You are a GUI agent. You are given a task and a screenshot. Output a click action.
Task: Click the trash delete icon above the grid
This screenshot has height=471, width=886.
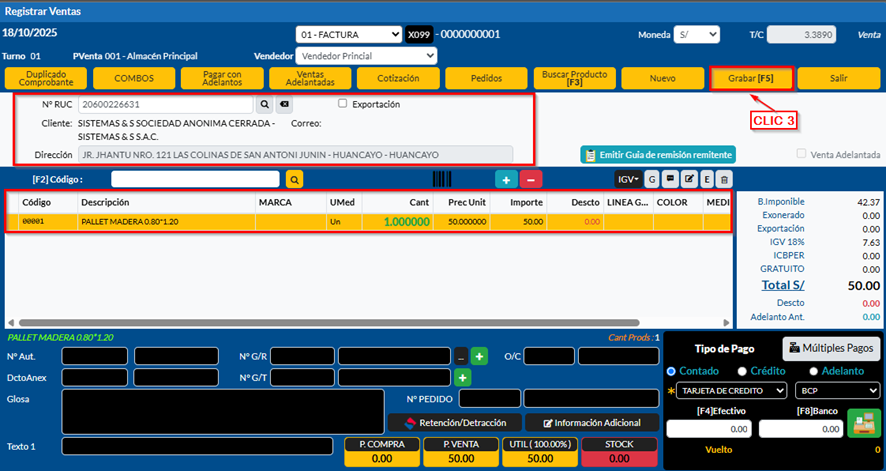pos(724,179)
